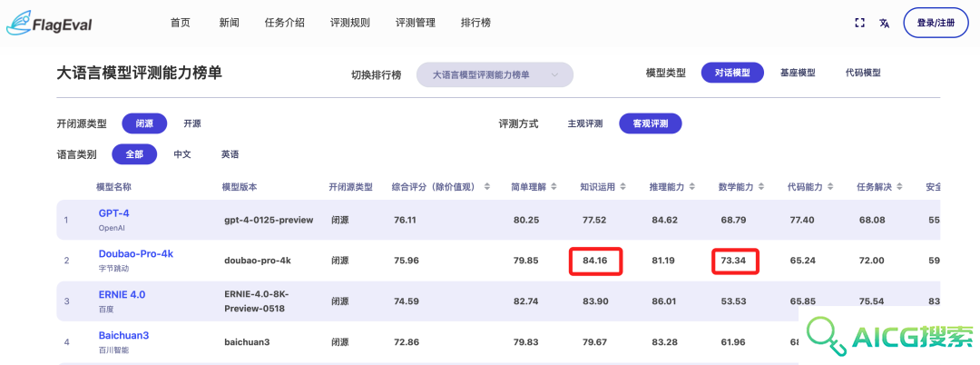This screenshot has height=365, width=980.
Task: Sort by 数学能力 column arrows
Action: [762, 187]
